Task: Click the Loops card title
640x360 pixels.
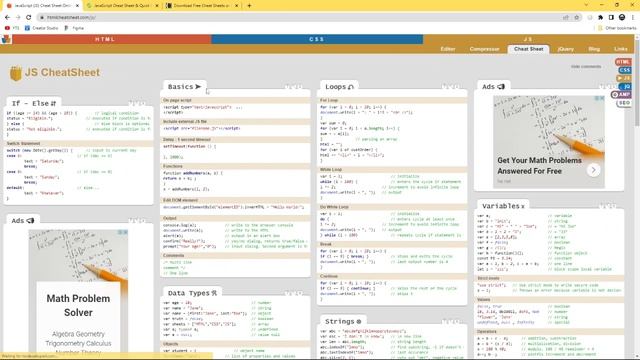Action: (339, 87)
